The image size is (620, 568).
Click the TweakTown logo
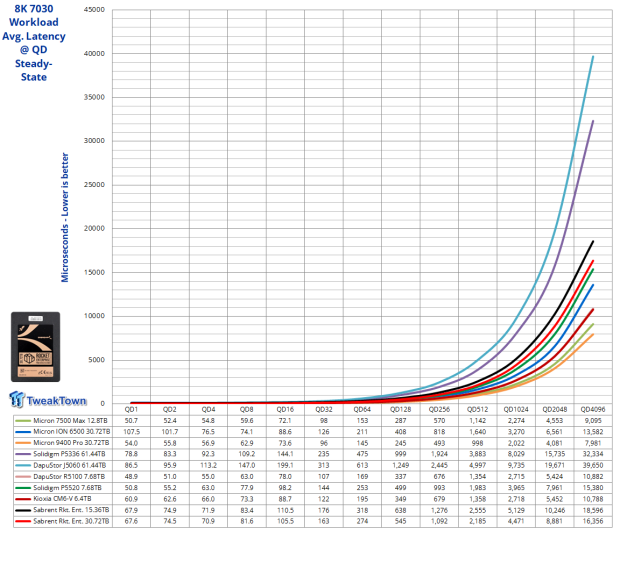[x=47, y=400]
